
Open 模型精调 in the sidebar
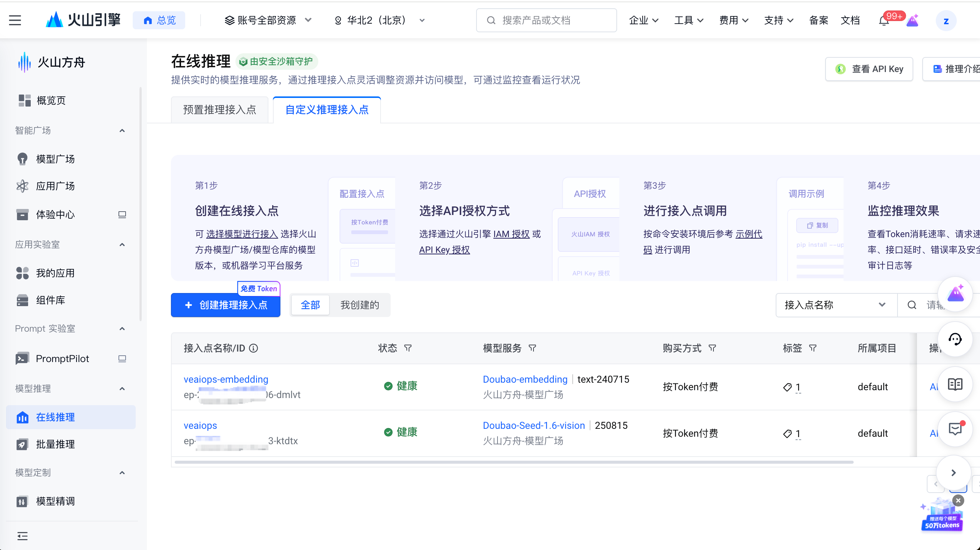tap(55, 501)
